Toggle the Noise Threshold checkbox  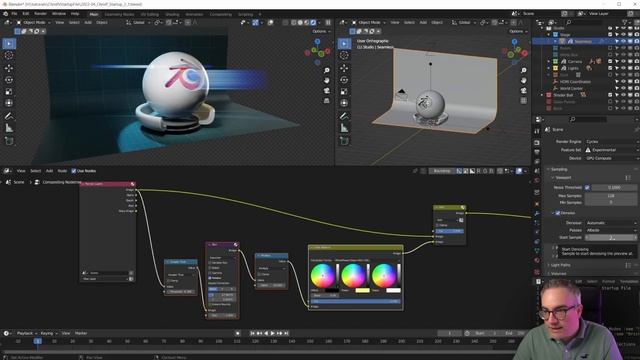[587, 187]
